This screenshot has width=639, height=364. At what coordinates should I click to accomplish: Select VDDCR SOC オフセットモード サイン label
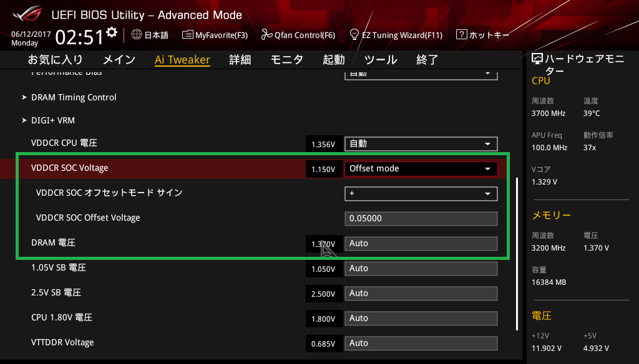(109, 193)
